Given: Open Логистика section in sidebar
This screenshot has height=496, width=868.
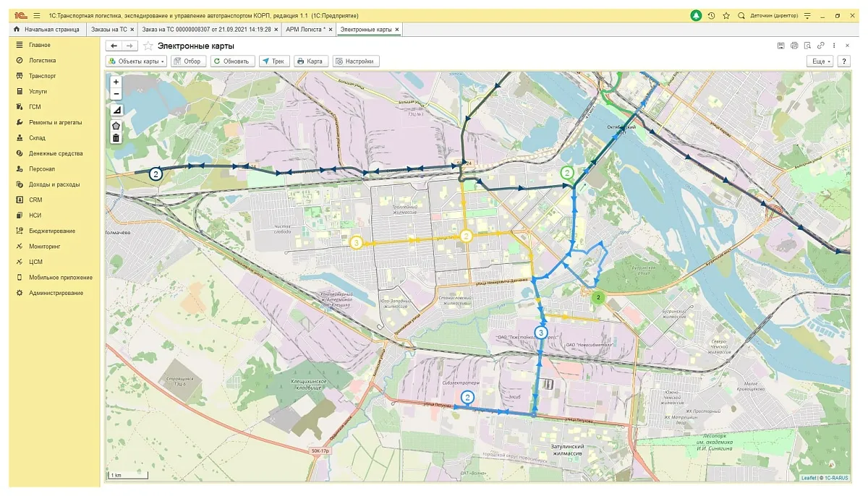Looking at the screenshot, I should (x=42, y=61).
